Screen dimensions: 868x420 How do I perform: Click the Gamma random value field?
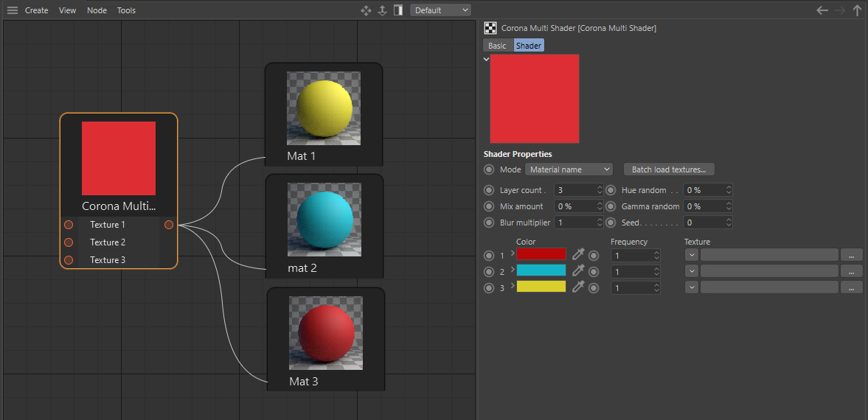(x=708, y=206)
